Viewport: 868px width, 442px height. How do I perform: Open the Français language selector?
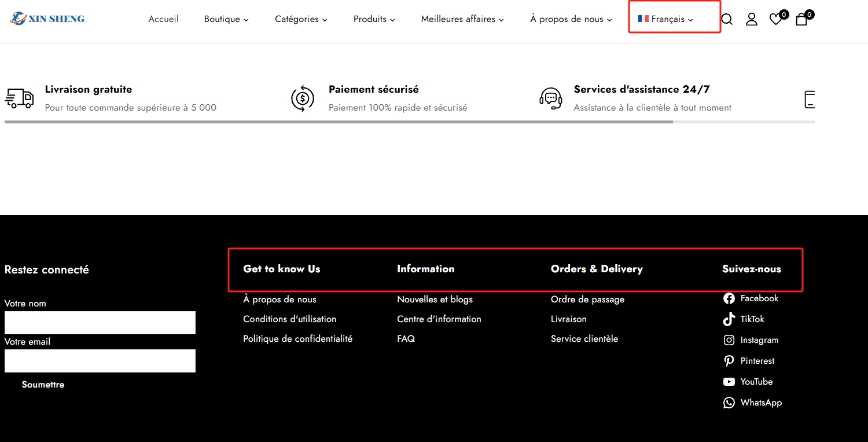pyautogui.click(x=666, y=19)
